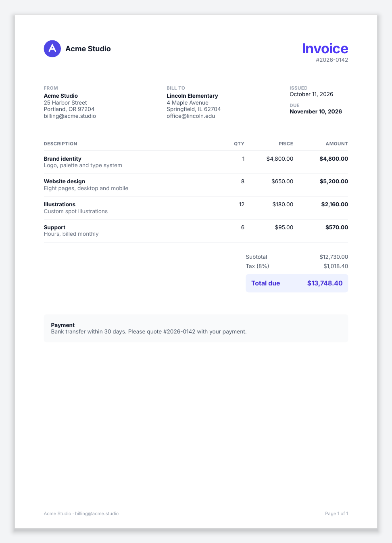
Task: Click the DESCRIPTION column header
Action: (x=60, y=144)
